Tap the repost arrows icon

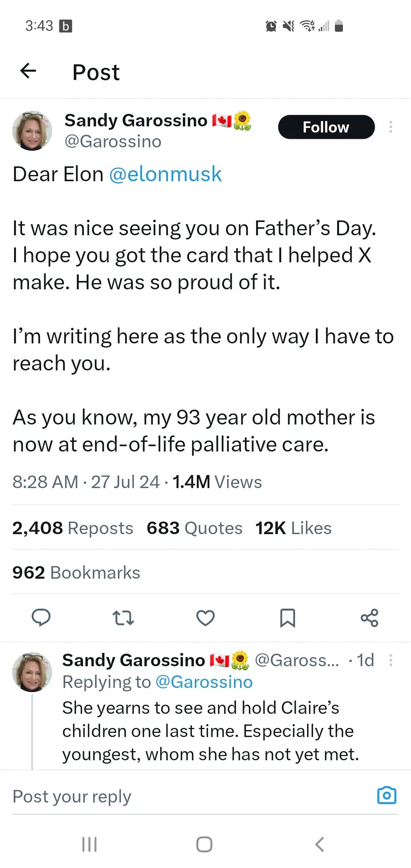[123, 618]
